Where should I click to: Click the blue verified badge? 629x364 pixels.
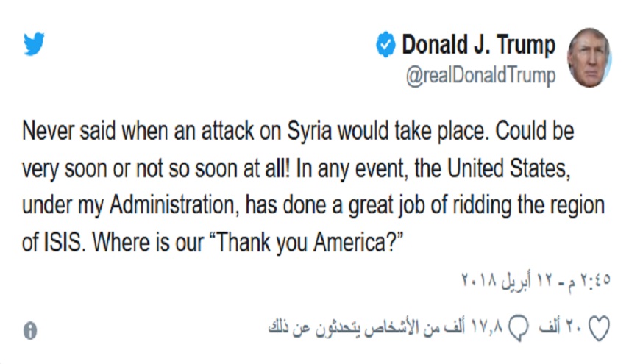click(x=385, y=46)
